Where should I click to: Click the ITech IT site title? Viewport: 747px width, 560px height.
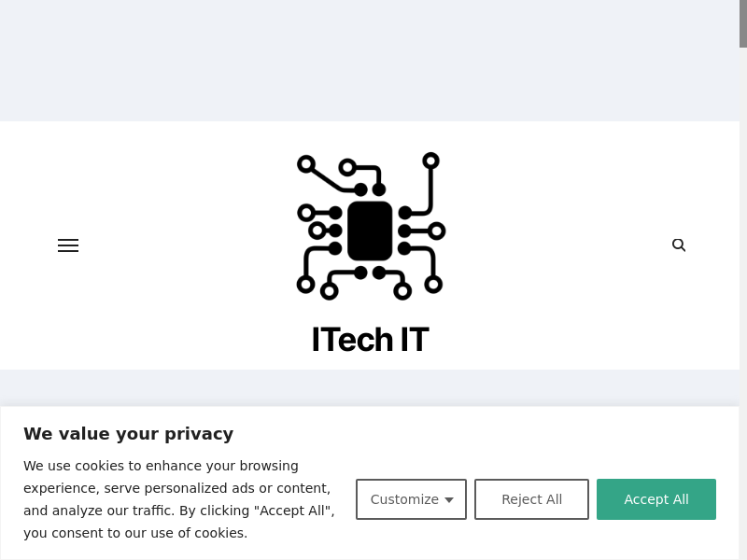click(370, 340)
